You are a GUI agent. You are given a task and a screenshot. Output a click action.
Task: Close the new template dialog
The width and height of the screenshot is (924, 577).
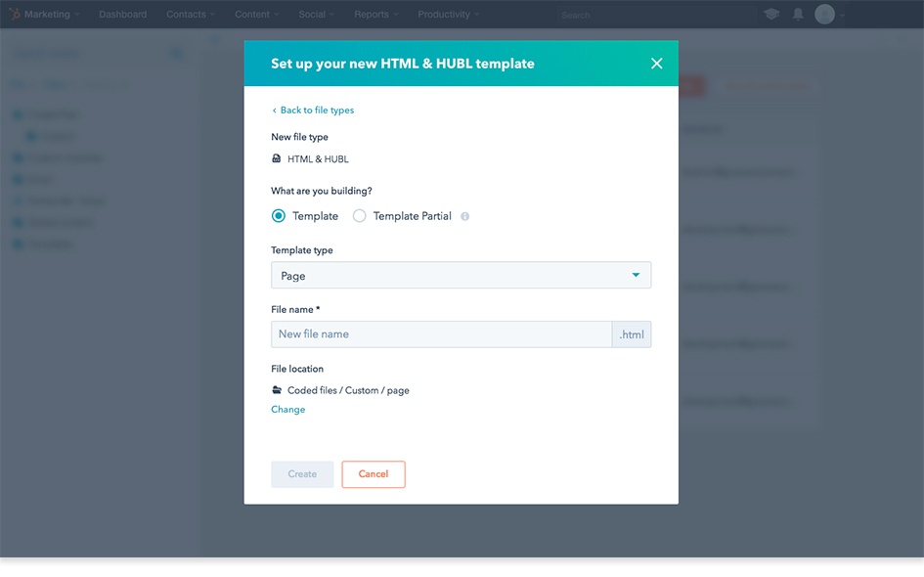(656, 64)
